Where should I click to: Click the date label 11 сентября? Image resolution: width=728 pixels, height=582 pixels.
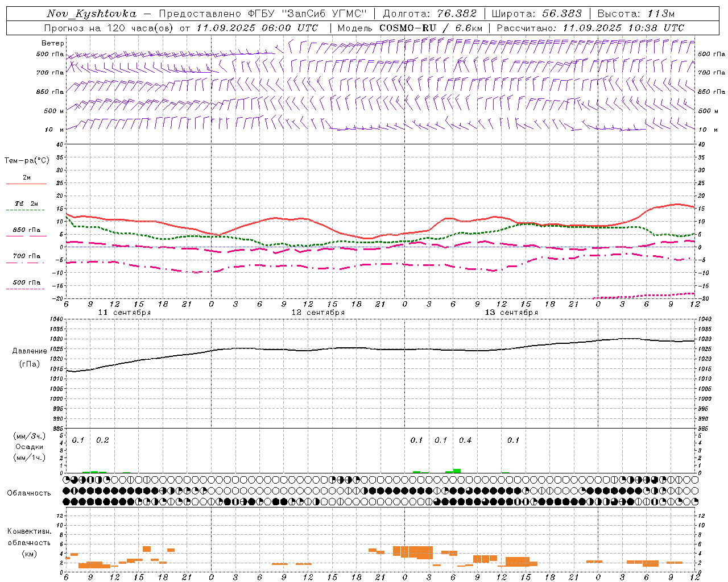pyautogui.click(x=125, y=313)
